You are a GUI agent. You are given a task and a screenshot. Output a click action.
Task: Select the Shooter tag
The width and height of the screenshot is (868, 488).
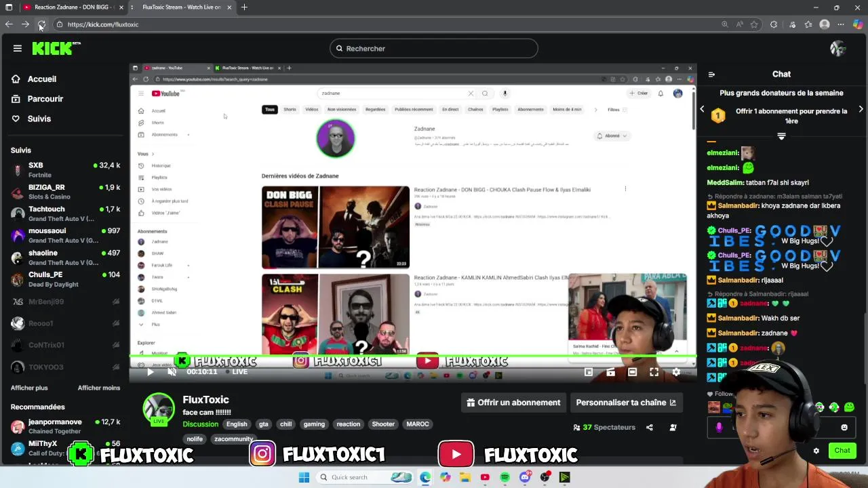point(383,424)
